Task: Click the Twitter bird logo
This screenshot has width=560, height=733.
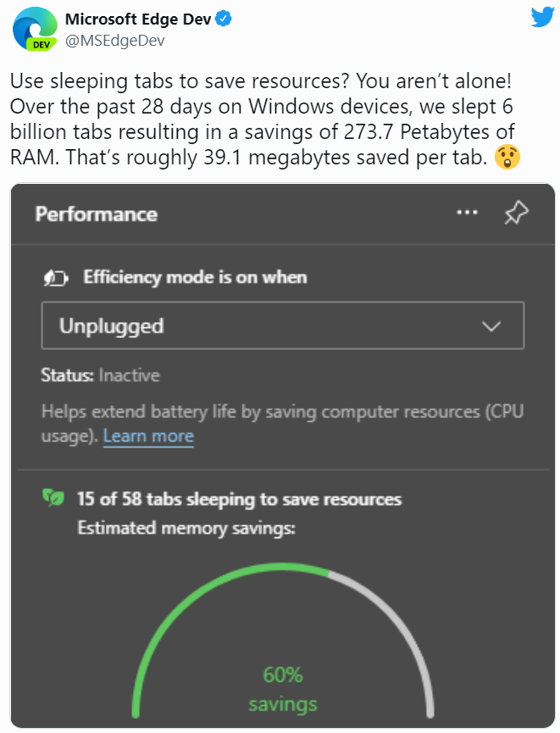Action: click(543, 17)
